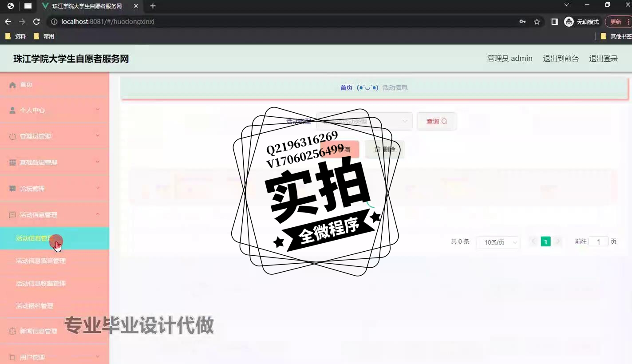Open 活动信息留言管理 submenu item
The height and width of the screenshot is (364, 632).
pos(55,261)
